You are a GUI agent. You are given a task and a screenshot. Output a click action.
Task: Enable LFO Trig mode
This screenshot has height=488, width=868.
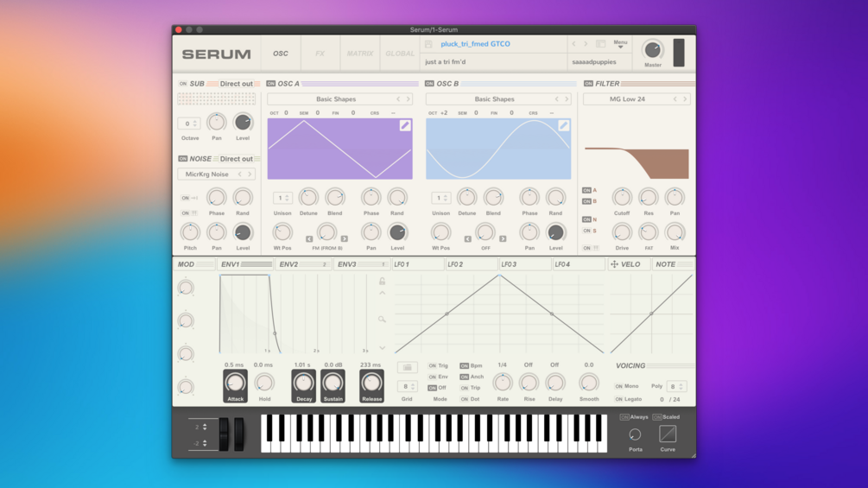click(x=433, y=365)
